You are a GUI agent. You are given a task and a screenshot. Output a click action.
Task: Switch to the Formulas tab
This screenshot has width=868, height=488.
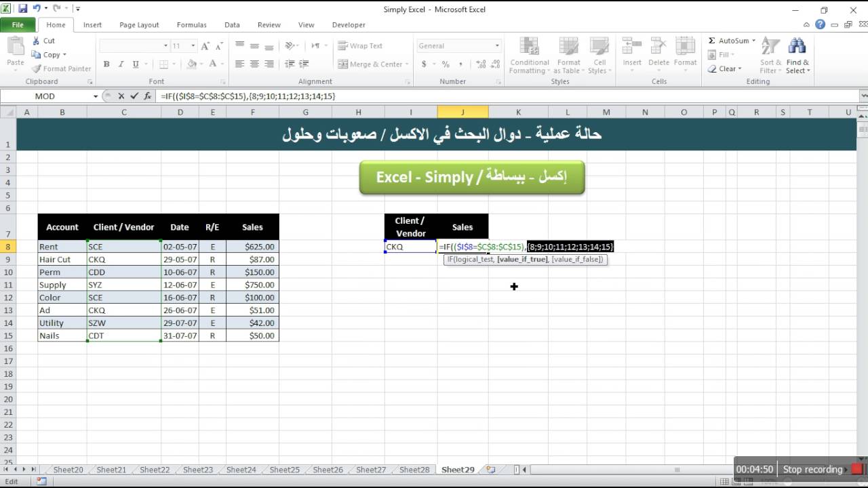[191, 24]
